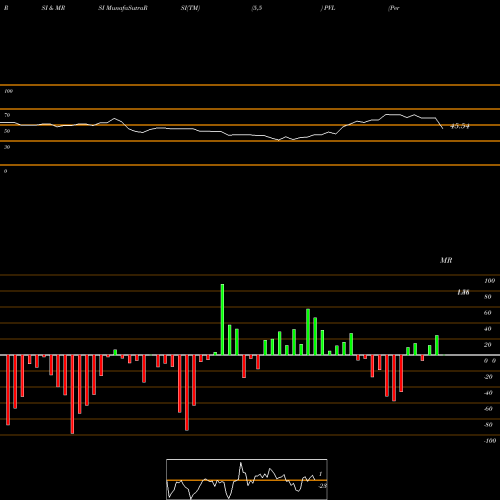Click the ") PVL" header text
The height and width of the screenshot is (500, 500).
click(328, 8)
